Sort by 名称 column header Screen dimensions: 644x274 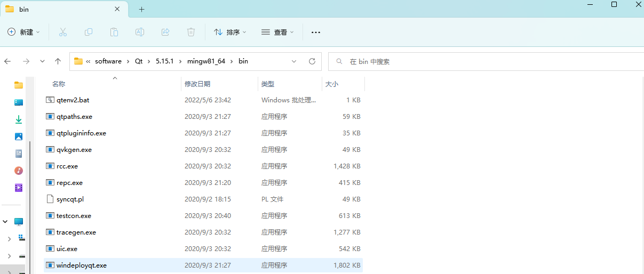coord(59,84)
